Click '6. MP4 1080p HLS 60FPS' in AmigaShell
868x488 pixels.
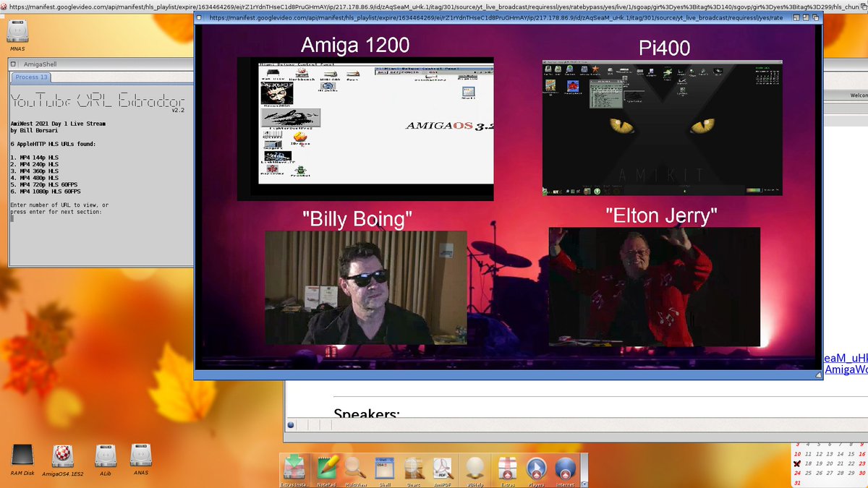pyautogui.click(x=46, y=191)
